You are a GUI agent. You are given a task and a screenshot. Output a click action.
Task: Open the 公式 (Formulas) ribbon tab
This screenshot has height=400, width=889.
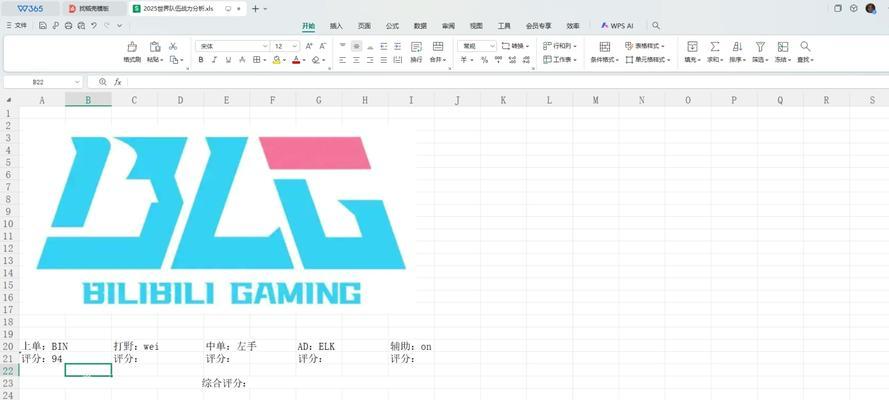392,26
